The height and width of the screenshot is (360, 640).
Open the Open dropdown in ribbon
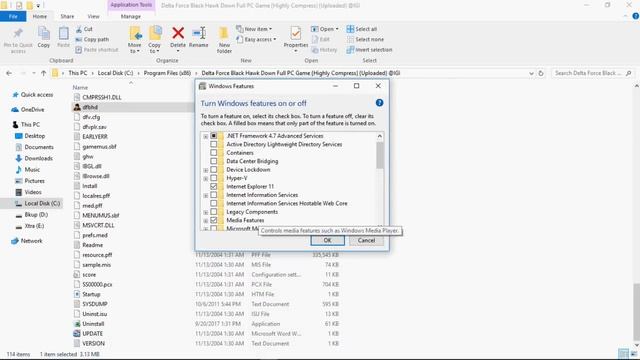325,29
